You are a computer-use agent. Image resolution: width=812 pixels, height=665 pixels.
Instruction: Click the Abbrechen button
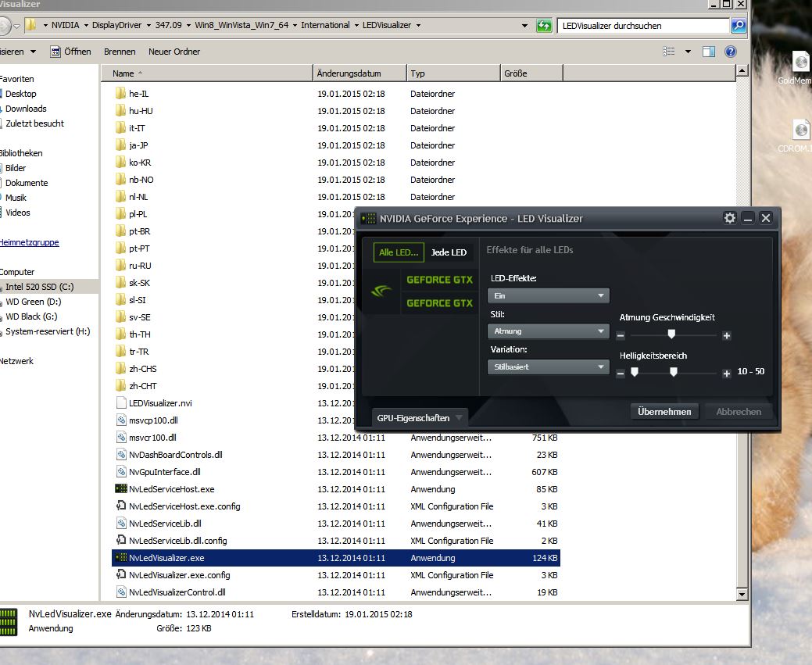tap(739, 411)
